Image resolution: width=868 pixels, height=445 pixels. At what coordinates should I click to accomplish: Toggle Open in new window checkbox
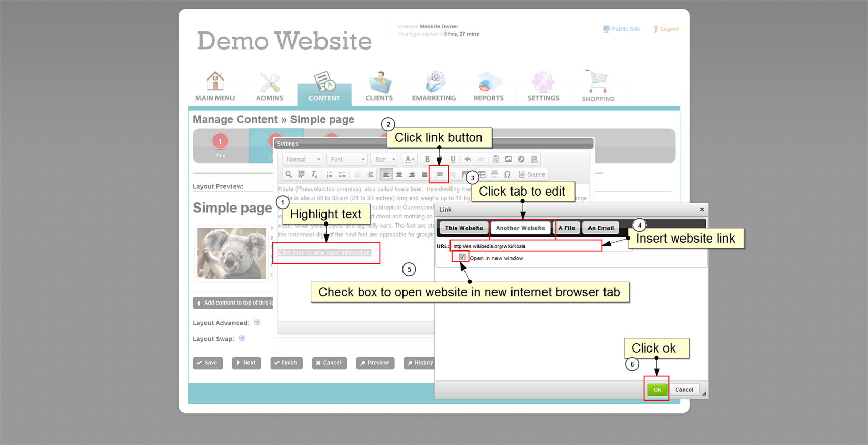tap(462, 257)
